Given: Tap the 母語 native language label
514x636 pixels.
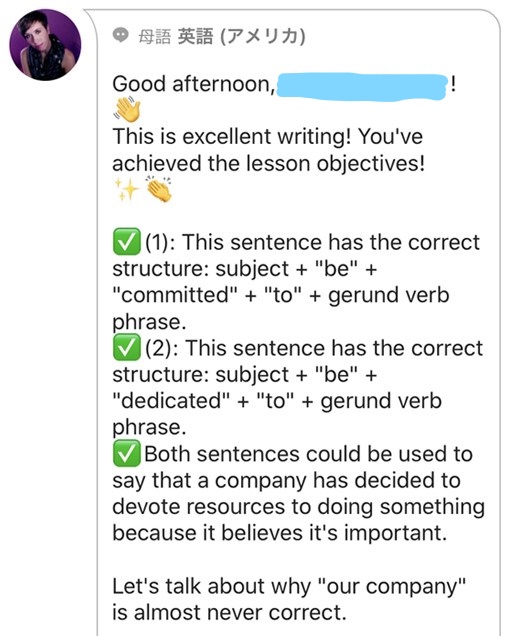Looking at the screenshot, I should coord(154,37).
